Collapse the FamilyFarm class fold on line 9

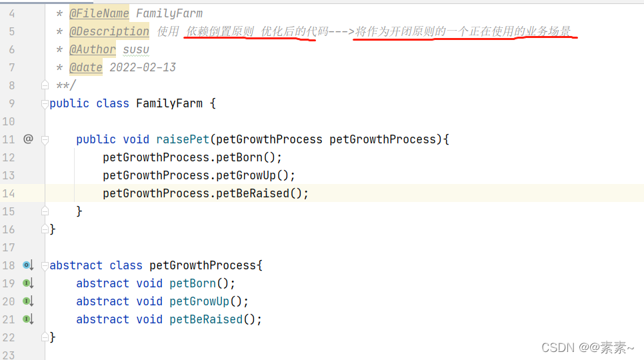point(45,104)
